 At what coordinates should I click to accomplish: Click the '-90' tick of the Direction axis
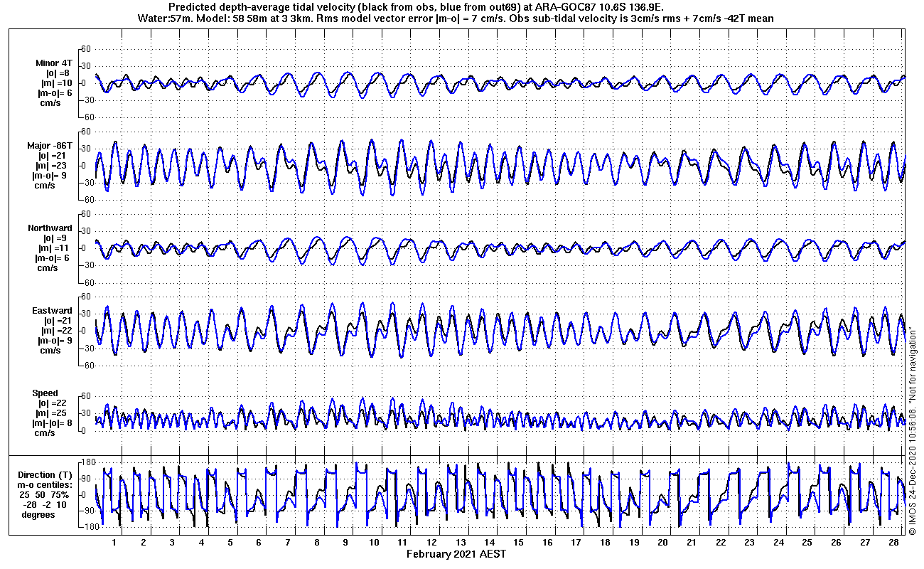(86, 511)
